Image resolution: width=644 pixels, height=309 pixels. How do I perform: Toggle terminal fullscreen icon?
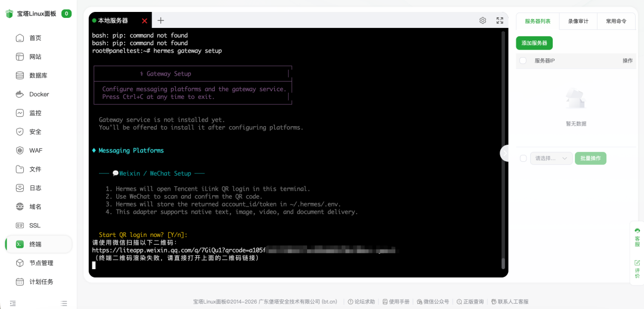(500, 20)
